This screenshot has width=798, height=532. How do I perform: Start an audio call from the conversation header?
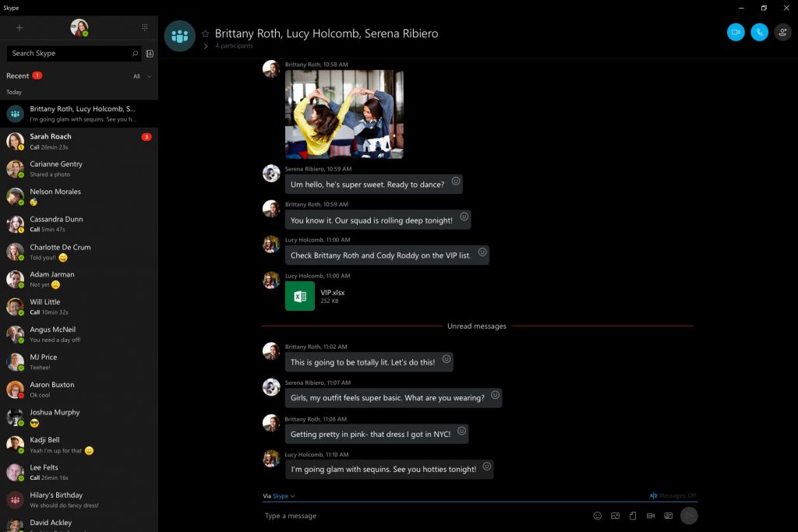coord(759,32)
